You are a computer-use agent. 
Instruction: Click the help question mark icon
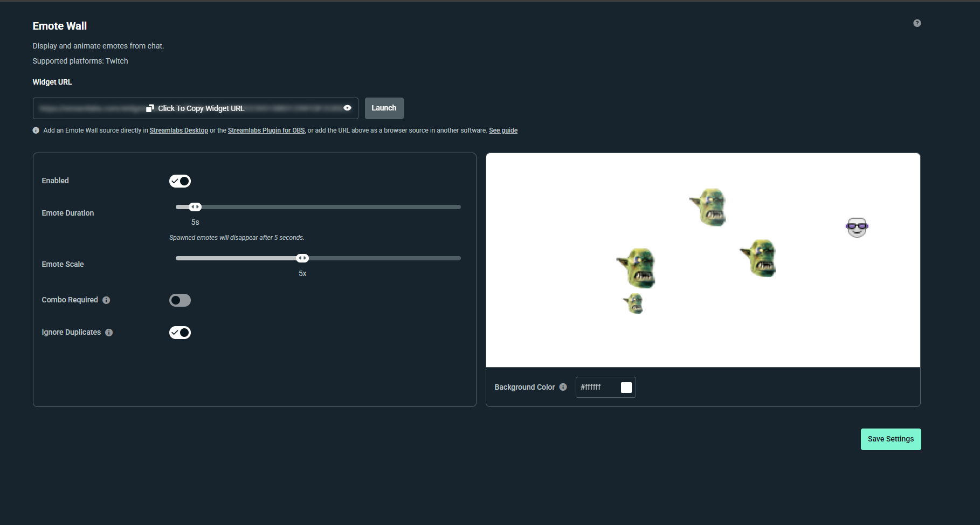pyautogui.click(x=917, y=23)
